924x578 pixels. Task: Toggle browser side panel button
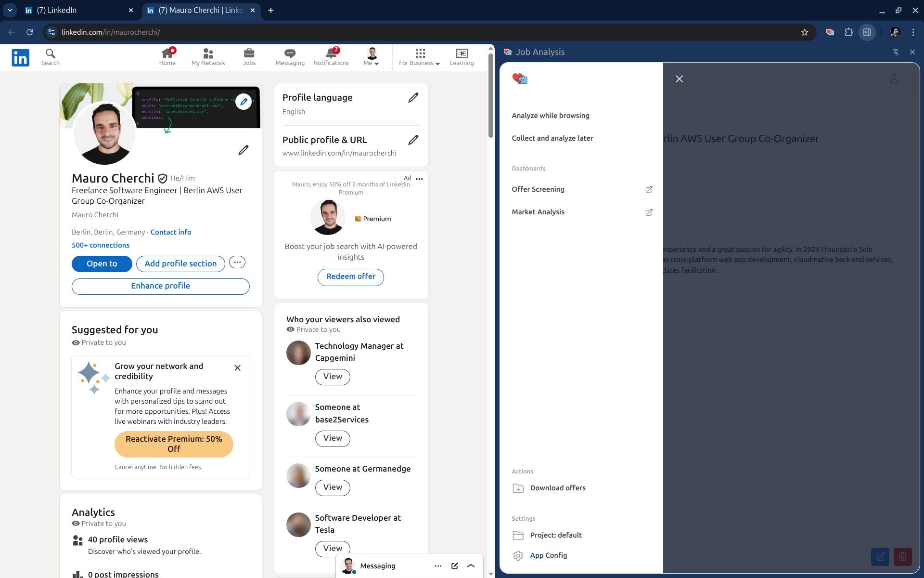[867, 32]
